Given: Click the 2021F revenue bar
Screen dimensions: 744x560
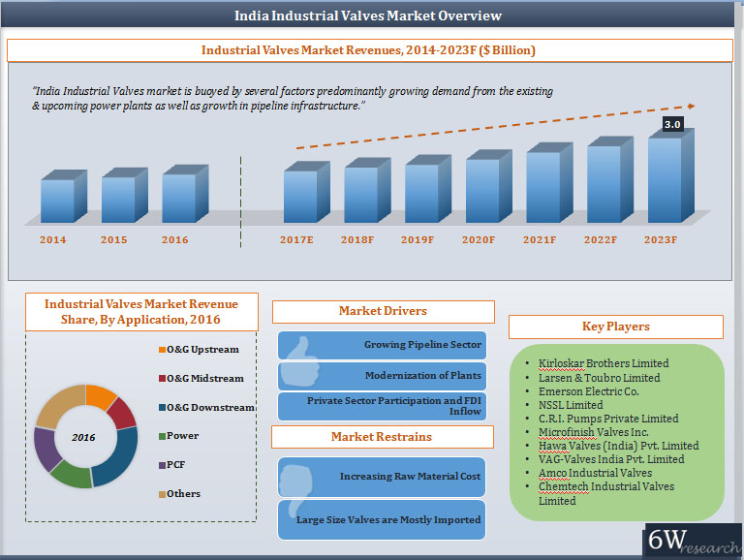Looking at the screenshot, I should [x=549, y=183].
